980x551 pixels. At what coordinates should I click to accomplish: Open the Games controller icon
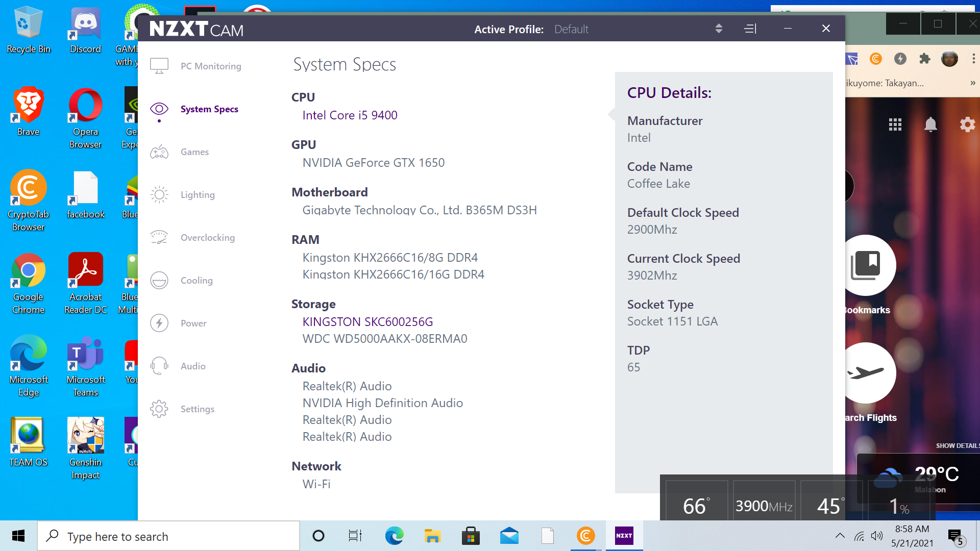click(159, 152)
